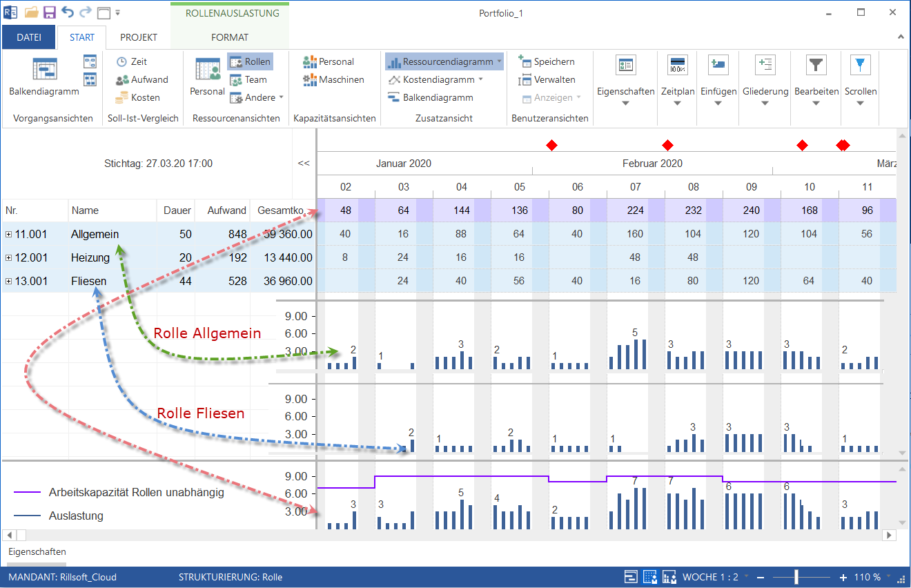Open the Andere dropdown menu
Viewport: 911px width, 588px height.
256,97
